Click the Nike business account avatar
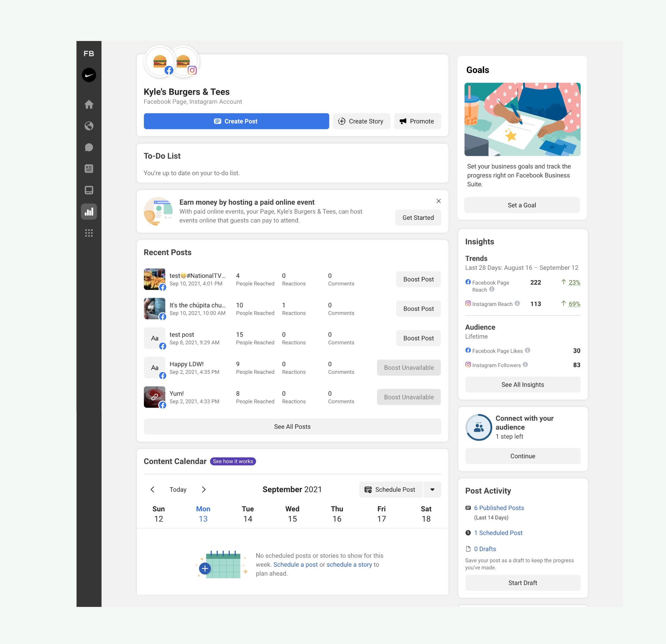The image size is (666, 644). tap(89, 75)
